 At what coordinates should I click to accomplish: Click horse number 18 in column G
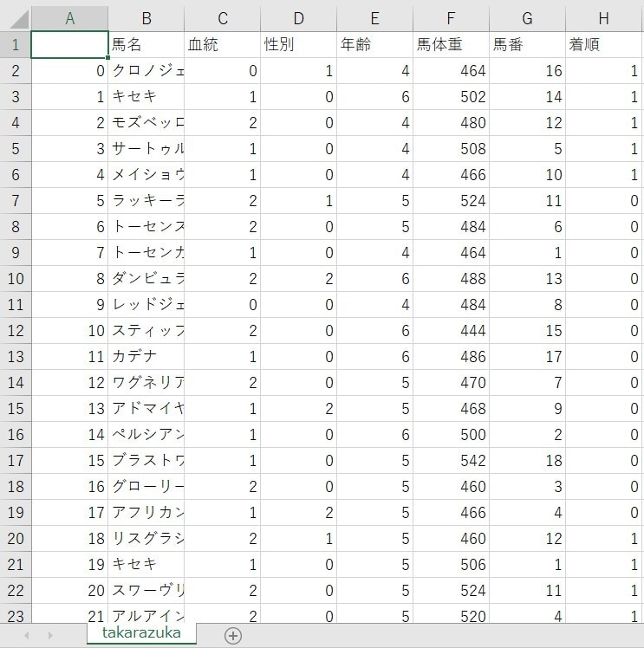pos(528,460)
